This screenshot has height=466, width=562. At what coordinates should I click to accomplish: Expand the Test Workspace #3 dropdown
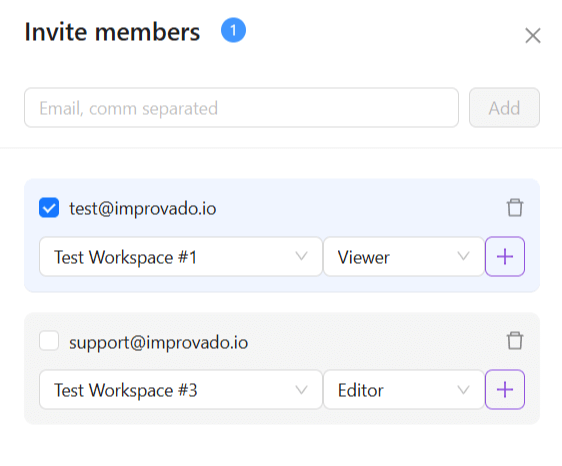point(181,390)
